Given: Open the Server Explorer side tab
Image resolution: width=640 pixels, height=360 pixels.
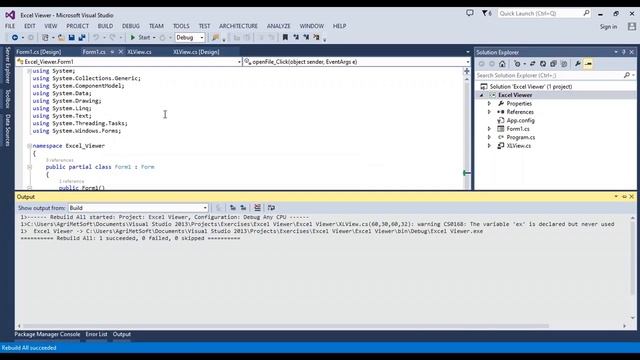Looking at the screenshot, I should point(7,65).
